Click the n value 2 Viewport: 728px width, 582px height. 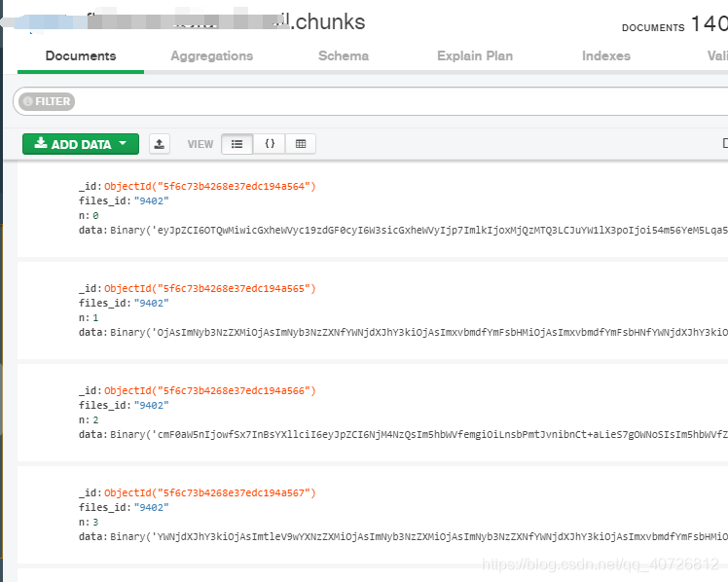tap(95, 420)
